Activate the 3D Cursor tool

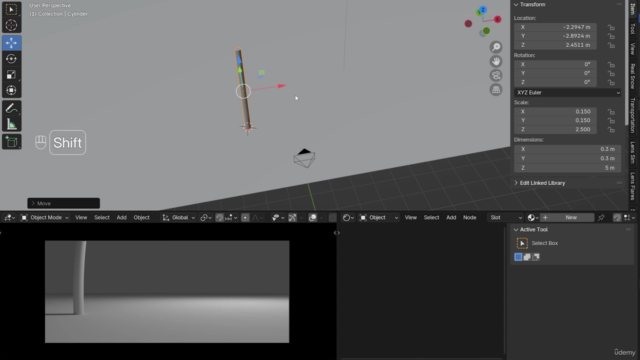pyautogui.click(x=11, y=25)
